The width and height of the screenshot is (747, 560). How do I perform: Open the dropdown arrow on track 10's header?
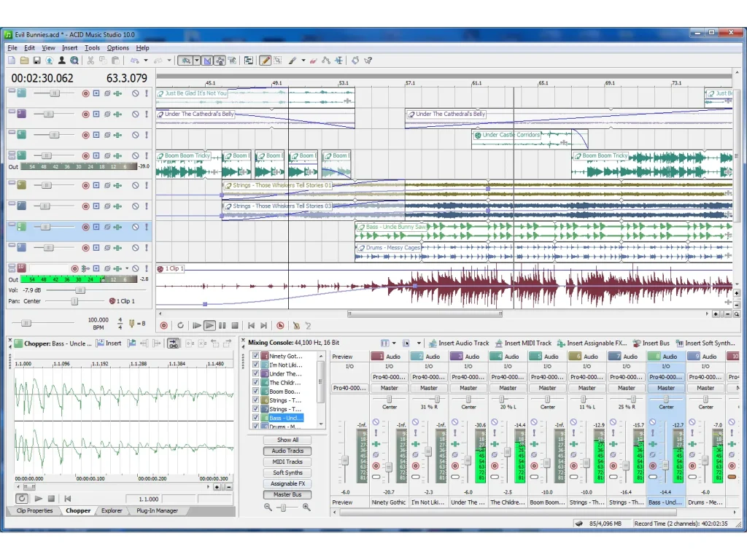click(x=127, y=268)
